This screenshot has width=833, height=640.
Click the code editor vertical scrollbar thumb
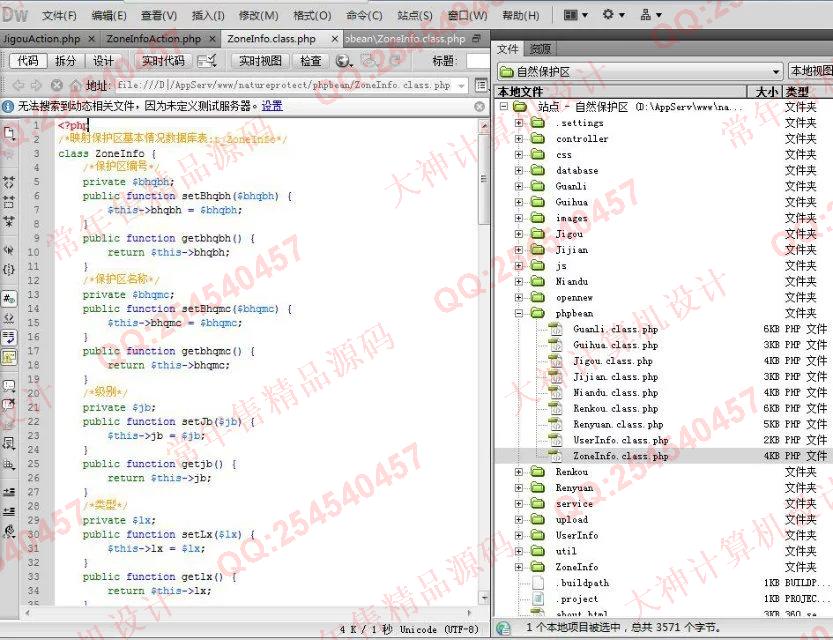coord(483,179)
